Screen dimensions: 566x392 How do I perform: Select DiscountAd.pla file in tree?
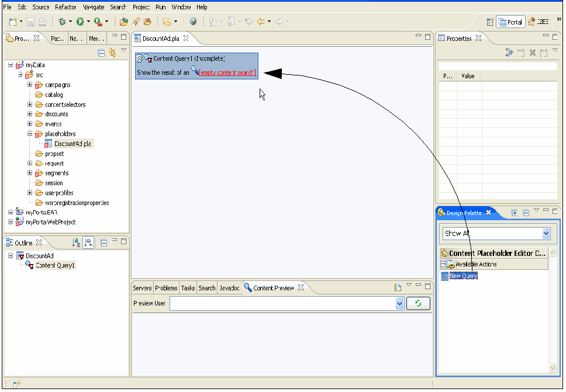[72, 144]
